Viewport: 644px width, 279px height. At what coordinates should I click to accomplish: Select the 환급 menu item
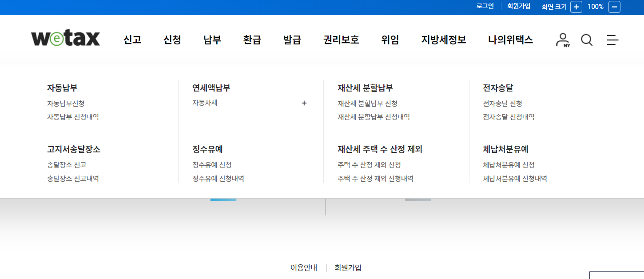tap(252, 40)
